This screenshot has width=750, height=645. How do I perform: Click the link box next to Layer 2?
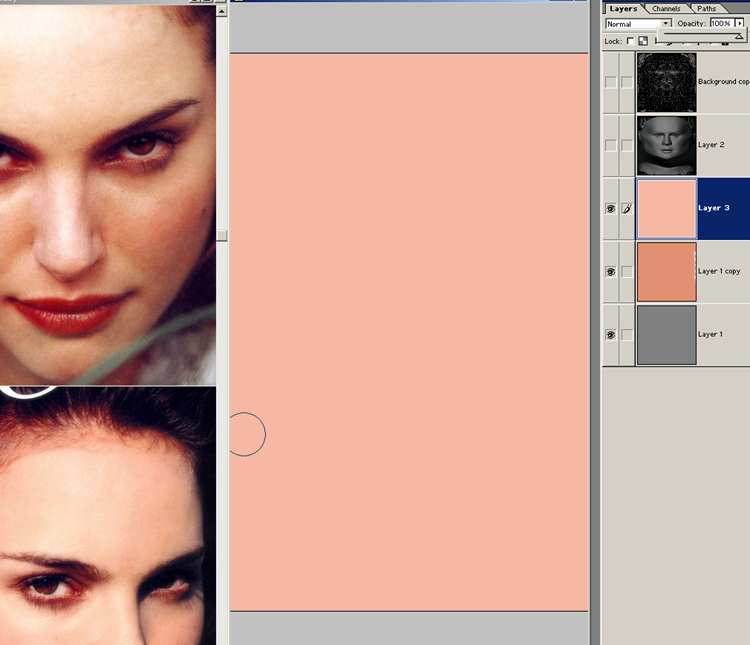click(x=627, y=145)
